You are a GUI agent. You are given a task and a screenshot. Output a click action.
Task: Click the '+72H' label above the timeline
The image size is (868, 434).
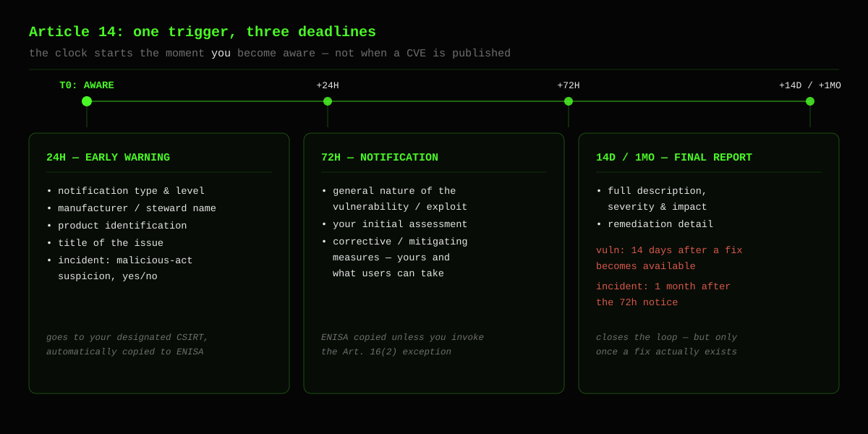[569, 85]
